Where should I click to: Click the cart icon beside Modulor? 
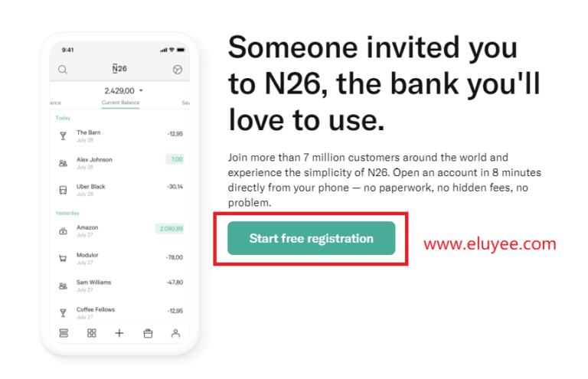[63, 258]
